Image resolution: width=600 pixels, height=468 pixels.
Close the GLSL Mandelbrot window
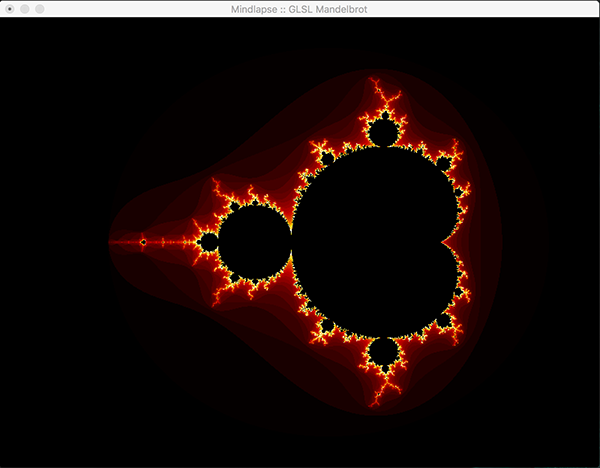pyautogui.click(x=10, y=8)
